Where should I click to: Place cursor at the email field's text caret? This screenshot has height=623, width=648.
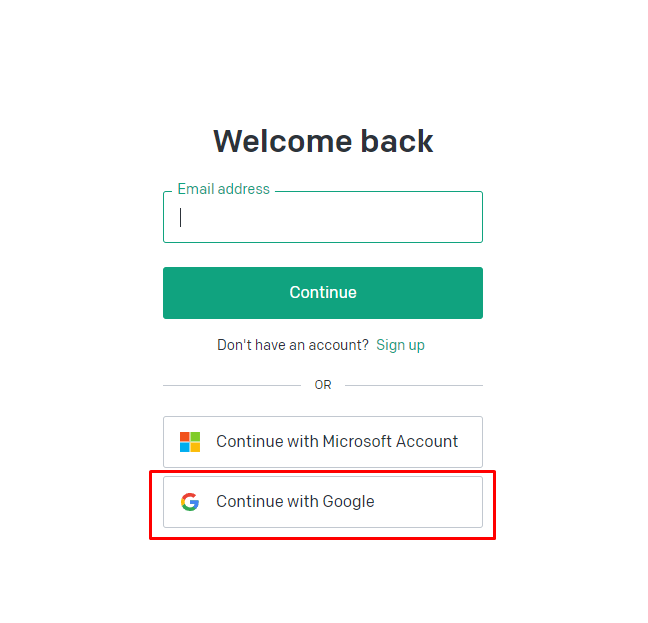(181, 218)
